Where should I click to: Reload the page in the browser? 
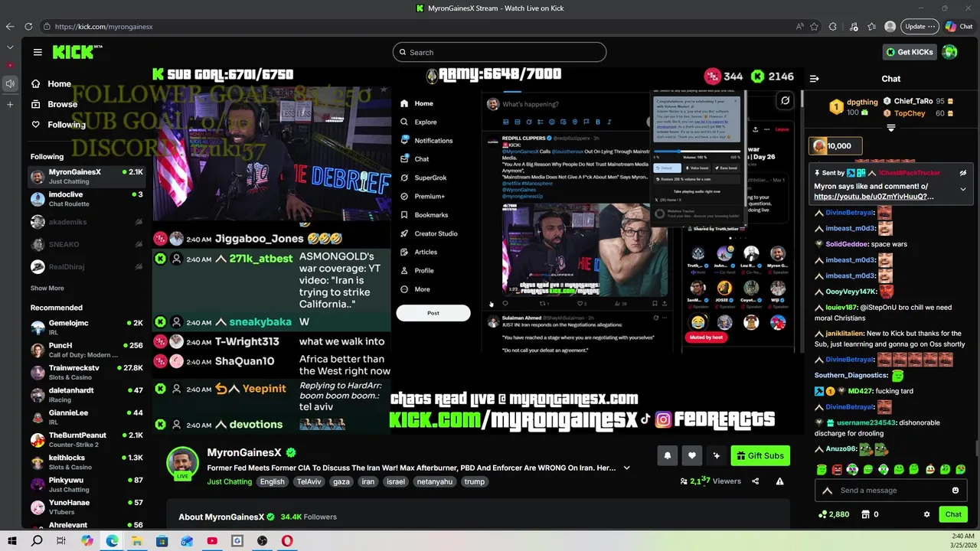click(x=28, y=26)
